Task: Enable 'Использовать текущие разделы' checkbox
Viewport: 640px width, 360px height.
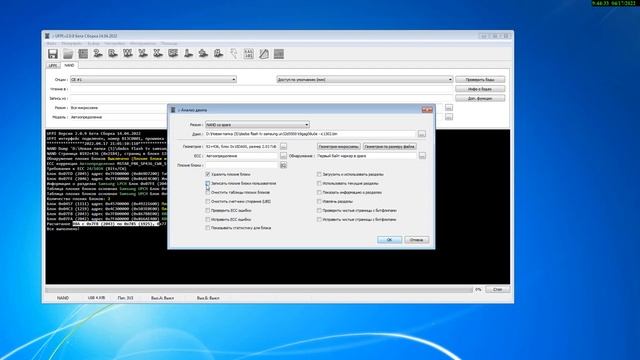Action: tap(319, 183)
